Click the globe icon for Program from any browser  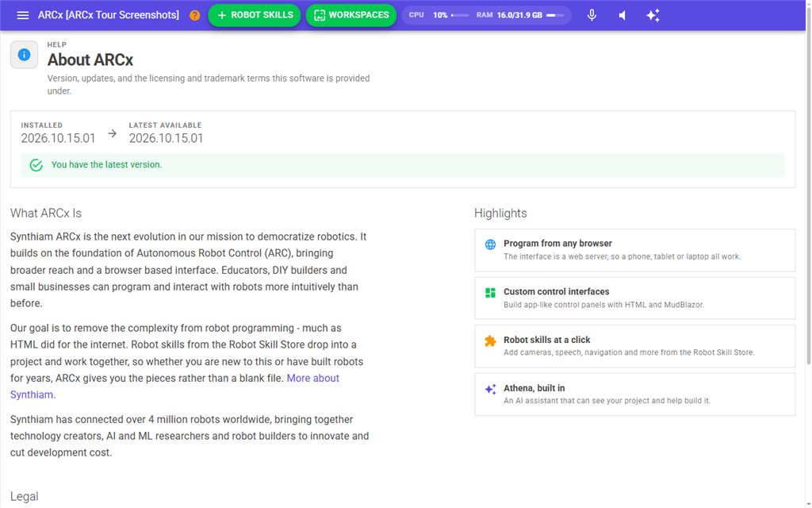pos(490,244)
